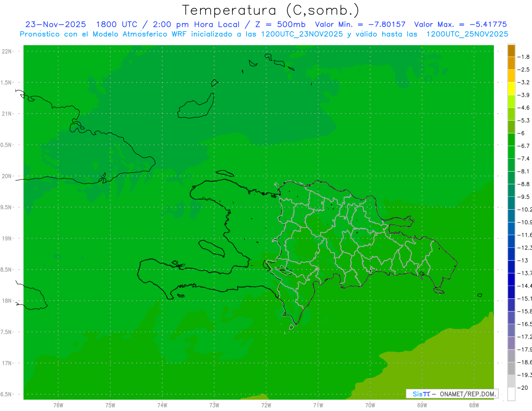Click the "75W" longitude label
The width and height of the screenshot is (532, 411).
pos(110,405)
